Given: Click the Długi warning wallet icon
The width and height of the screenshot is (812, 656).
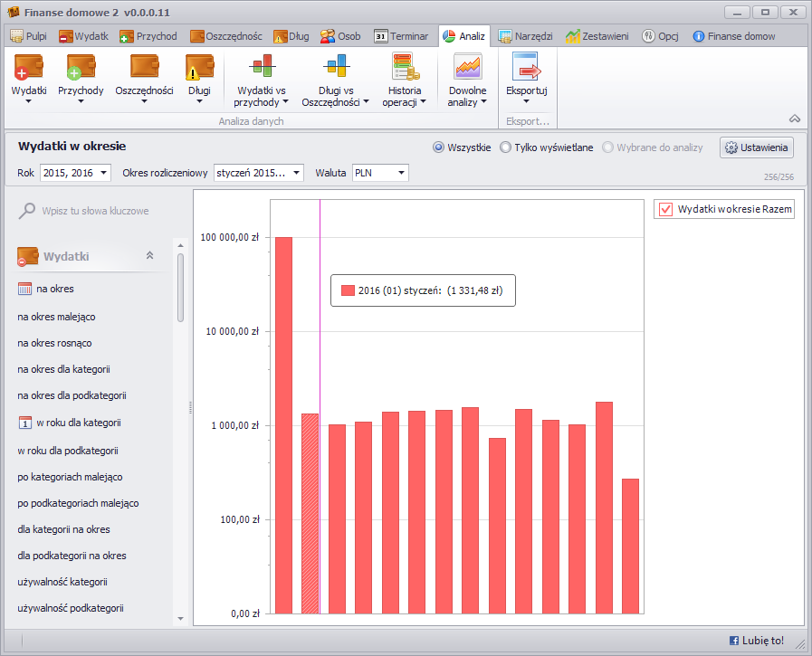Looking at the screenshot, I should pos(198,68).
